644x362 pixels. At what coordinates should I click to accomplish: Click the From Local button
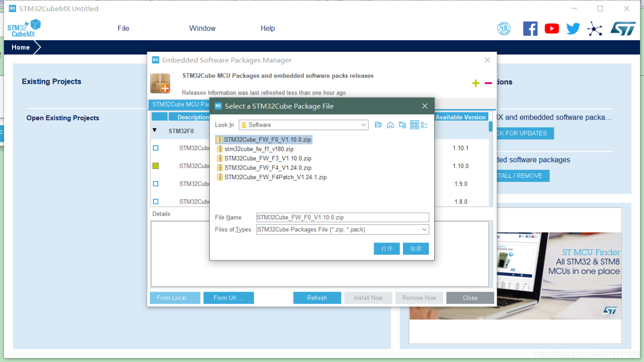[175, 298]
